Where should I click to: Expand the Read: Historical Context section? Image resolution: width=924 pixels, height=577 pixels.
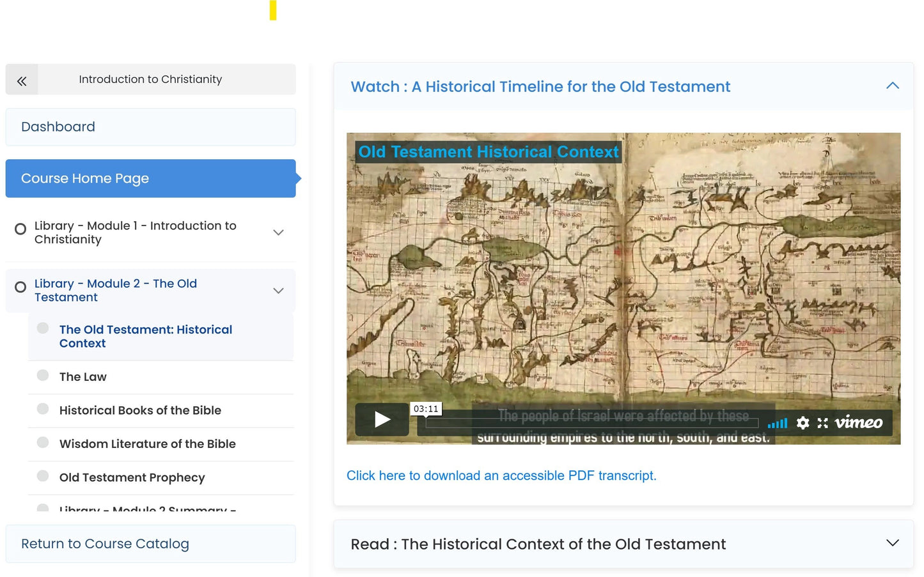pyautogui.click(x=892, y=543)
